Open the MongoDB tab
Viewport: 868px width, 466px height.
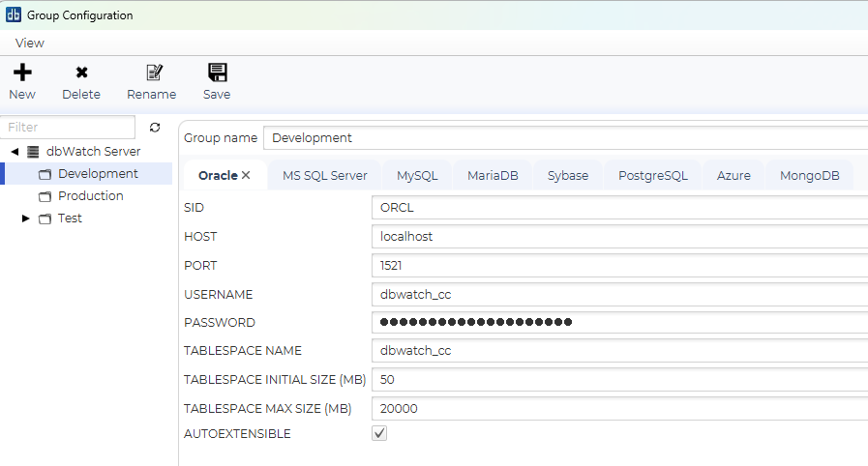click(x=809, y=175)
